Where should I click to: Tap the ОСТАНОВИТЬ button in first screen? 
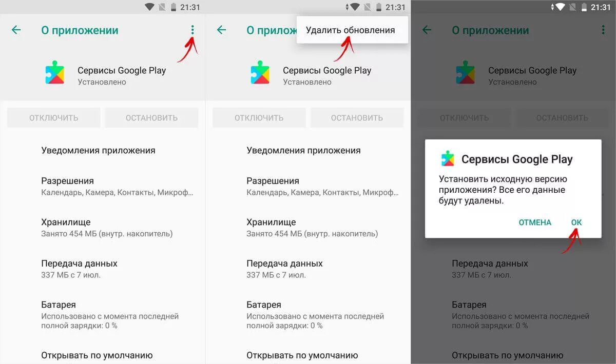click(x=151, y=118)
